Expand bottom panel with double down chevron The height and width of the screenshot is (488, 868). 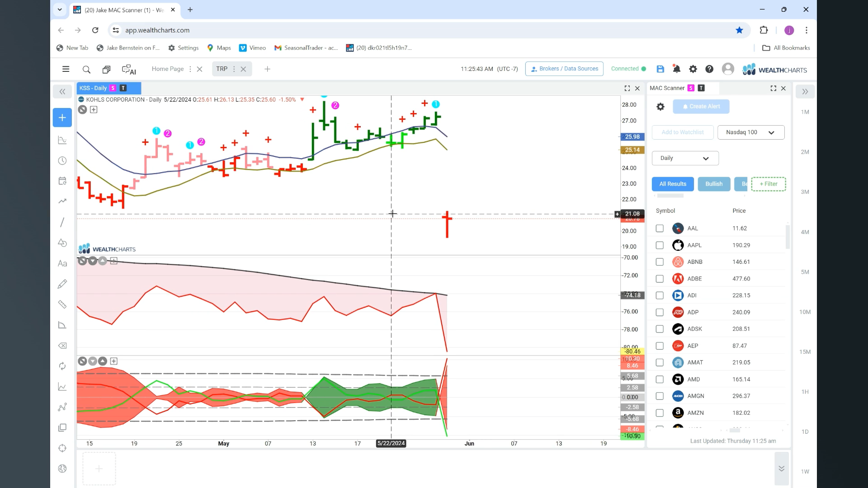[781, 469]
